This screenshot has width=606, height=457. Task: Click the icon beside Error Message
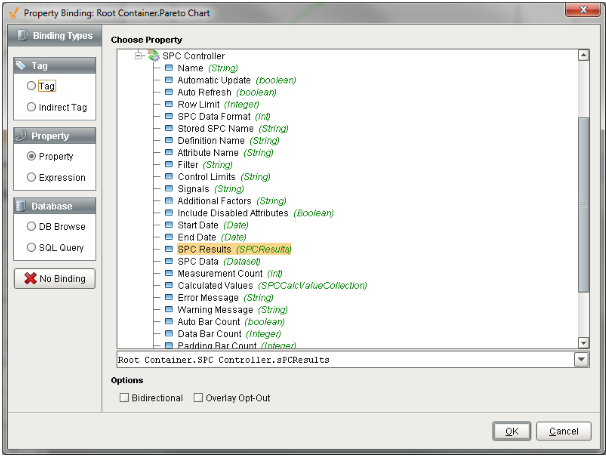tap(169, 297)
